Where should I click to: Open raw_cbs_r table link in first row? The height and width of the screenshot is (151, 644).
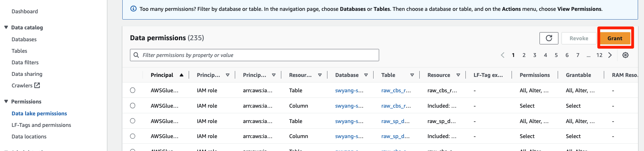(396, 91)
